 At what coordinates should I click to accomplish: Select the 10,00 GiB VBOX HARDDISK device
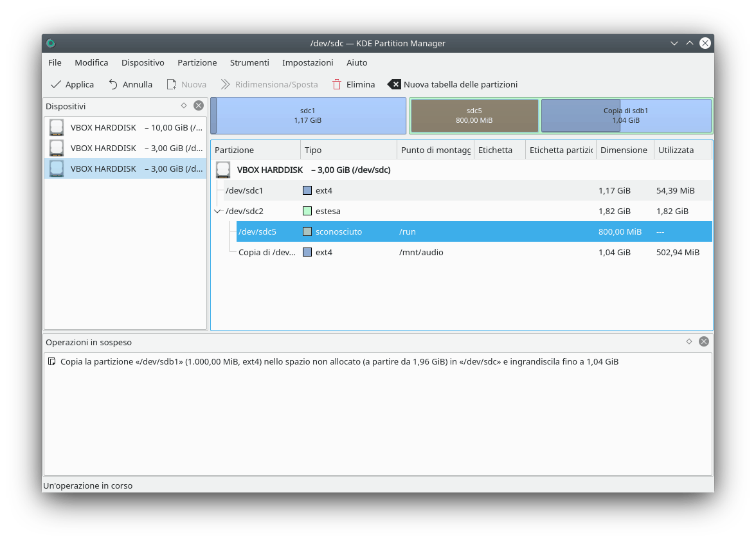125,127
